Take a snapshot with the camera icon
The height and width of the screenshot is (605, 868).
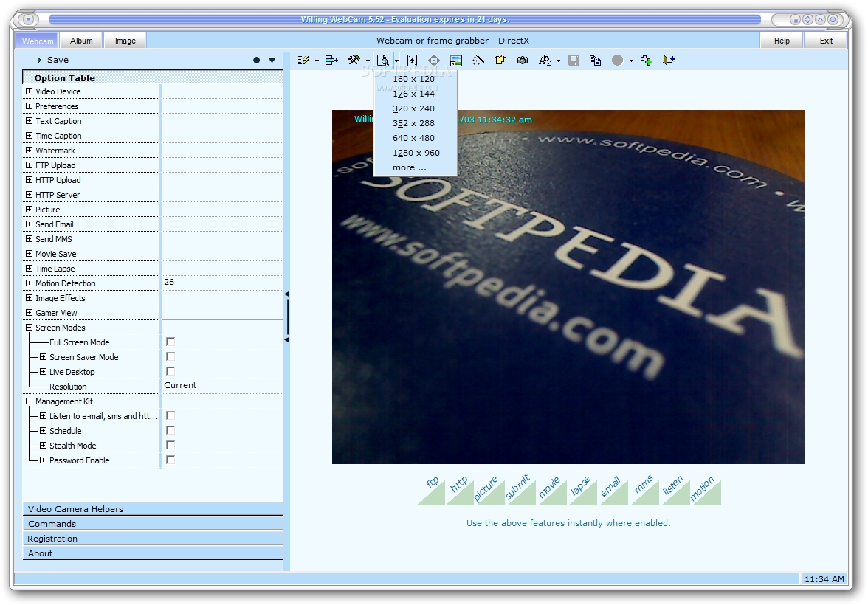[523, 60]
